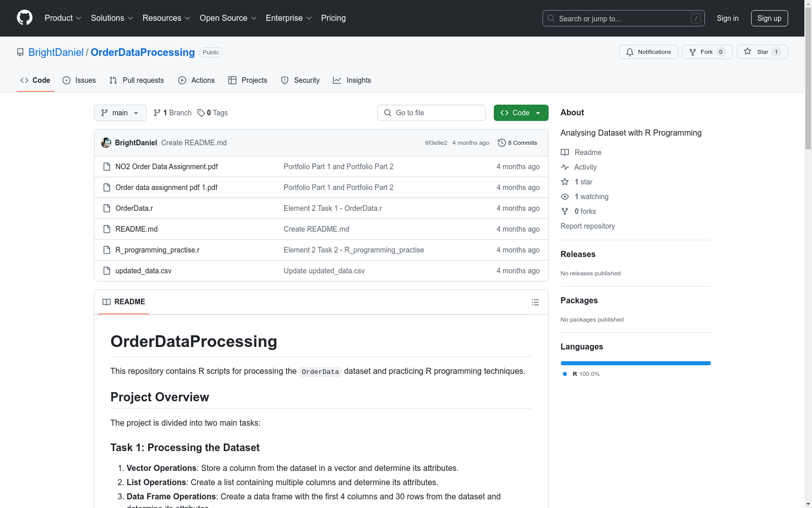Switch to the Code tab

pos(36,80)
